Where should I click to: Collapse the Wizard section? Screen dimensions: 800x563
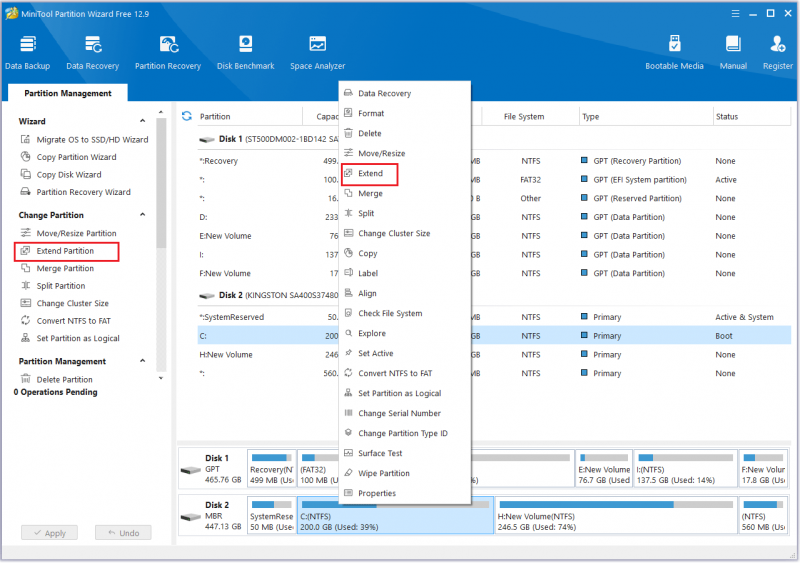click(142, 121)
